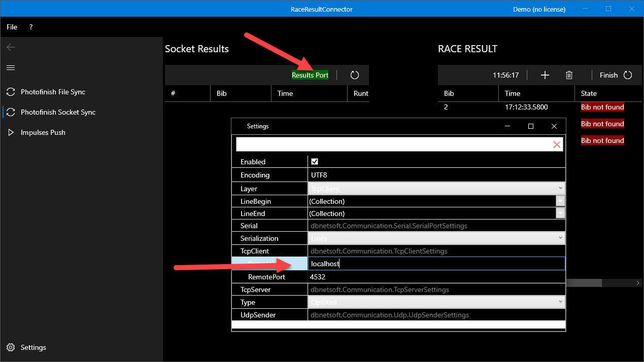Click the localhost remote host field
644x362 pixels.
click(x=436, y=264)
